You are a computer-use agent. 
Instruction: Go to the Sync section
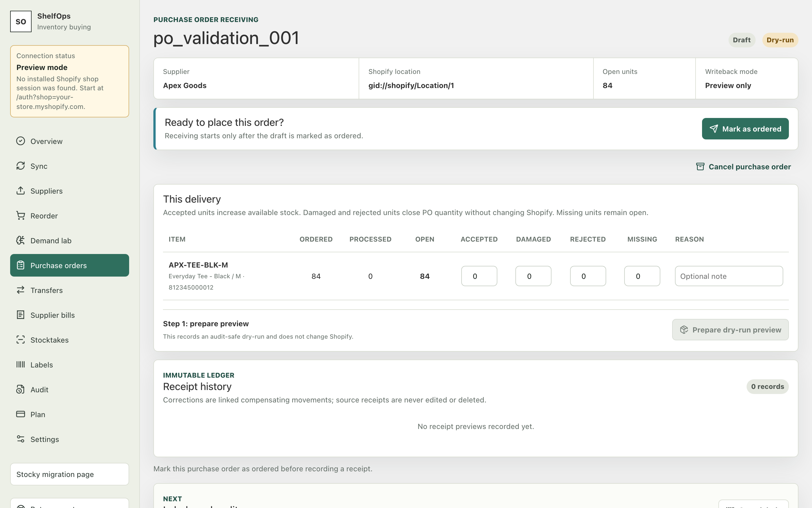(69, 166)
